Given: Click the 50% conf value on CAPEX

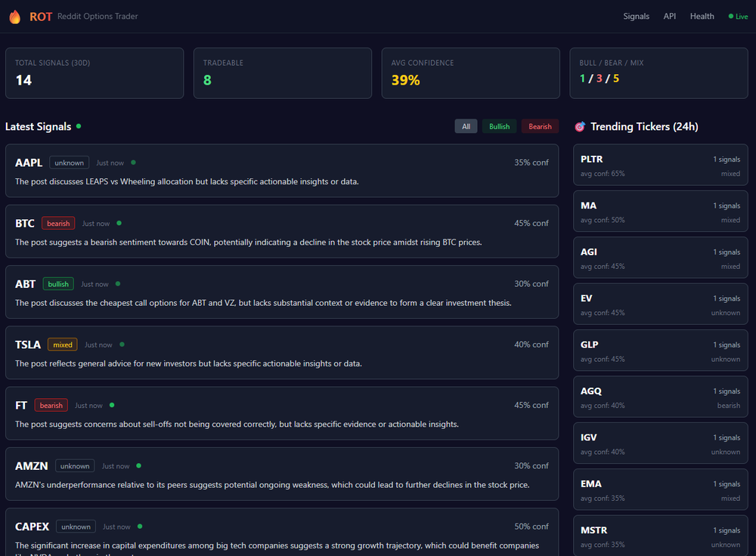Looking at the screenshot, I should pyautogui.click(x=531, y=527).
